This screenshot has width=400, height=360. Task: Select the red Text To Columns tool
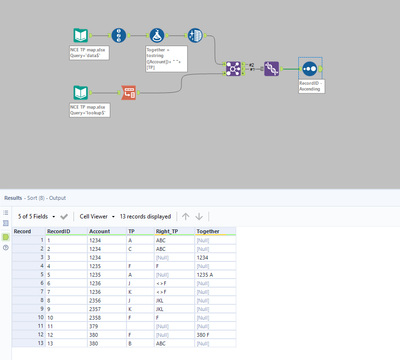tap(129, 93)
